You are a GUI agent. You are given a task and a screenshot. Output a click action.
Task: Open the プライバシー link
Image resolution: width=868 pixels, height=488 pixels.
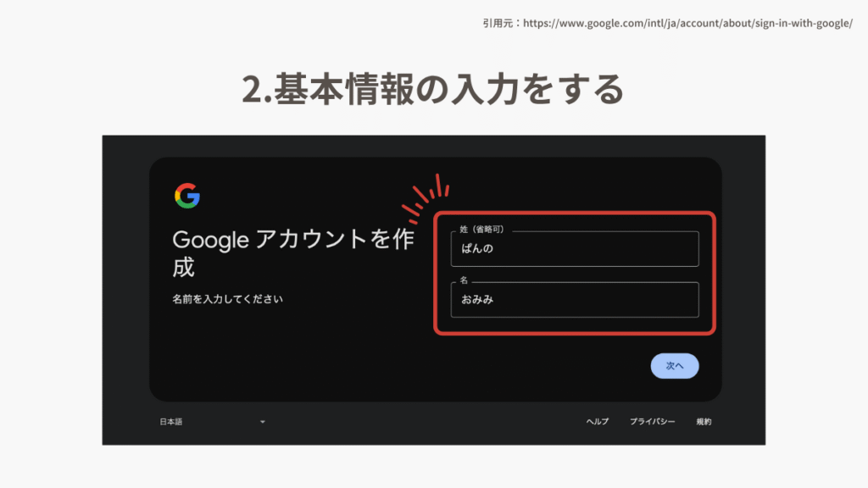(652, 422)
